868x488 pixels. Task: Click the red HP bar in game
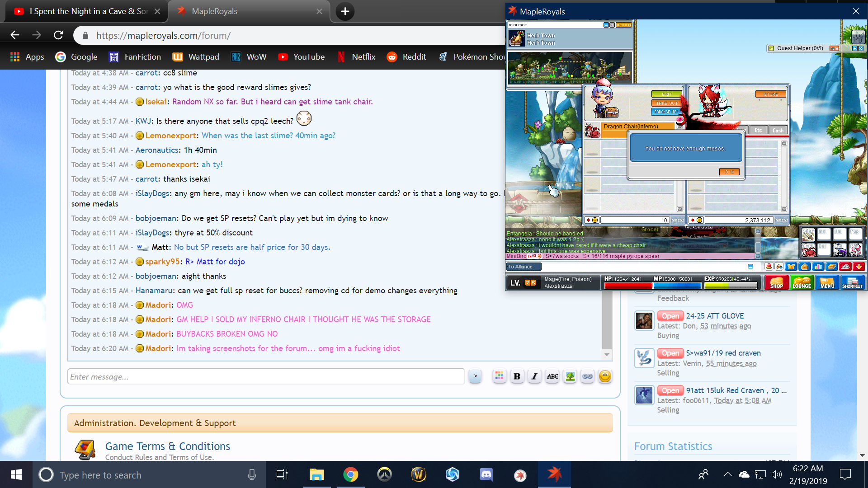(x=628, y=286)
